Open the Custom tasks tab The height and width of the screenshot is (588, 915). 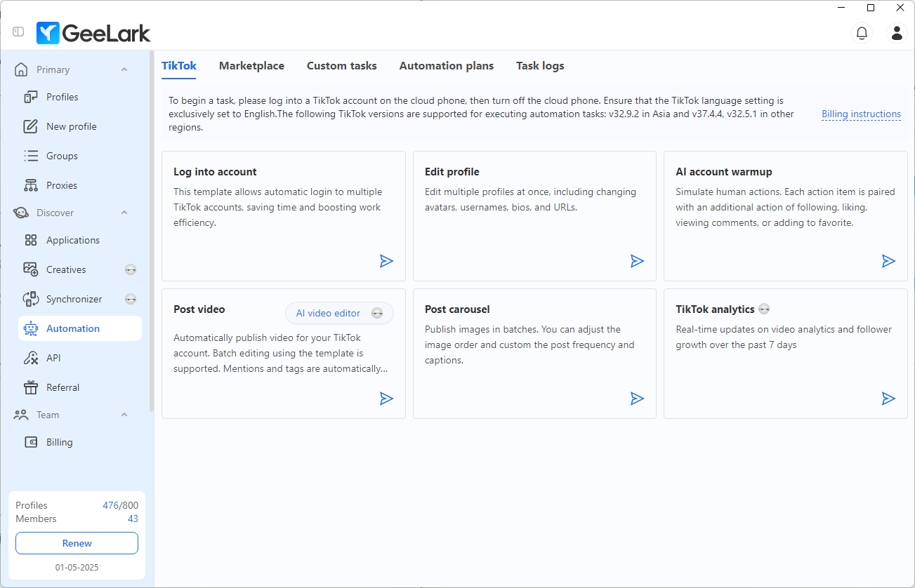(342, 66)
